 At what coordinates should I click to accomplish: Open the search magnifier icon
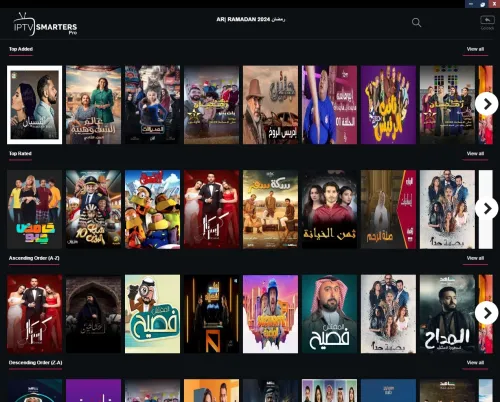coord(416,22)
